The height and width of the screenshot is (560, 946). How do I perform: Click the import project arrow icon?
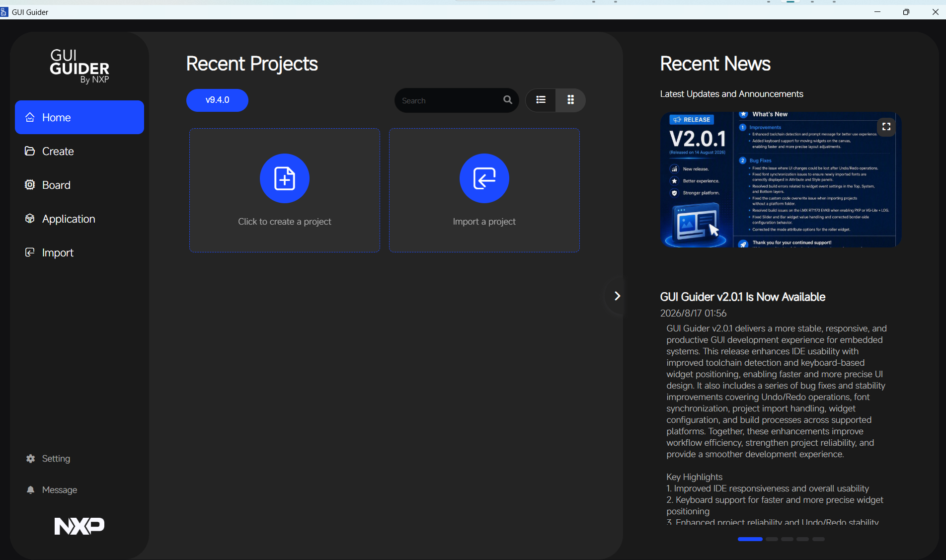click(484, 178)
